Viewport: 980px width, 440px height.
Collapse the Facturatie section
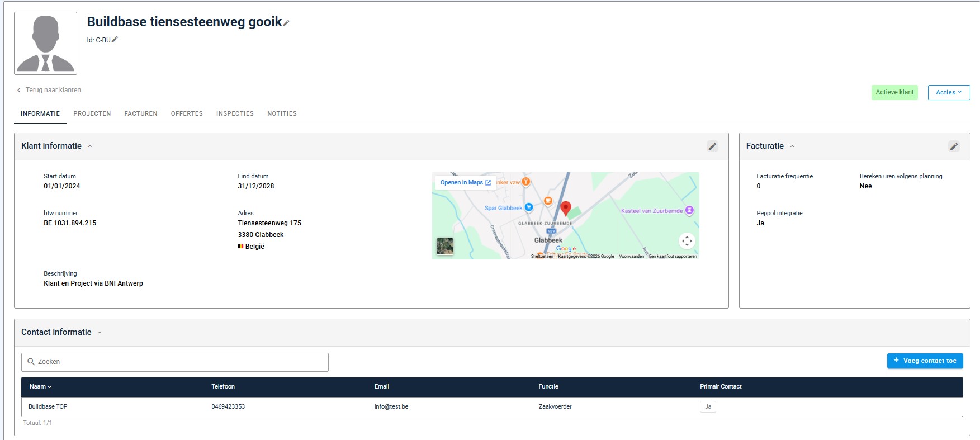coord(792,146)
